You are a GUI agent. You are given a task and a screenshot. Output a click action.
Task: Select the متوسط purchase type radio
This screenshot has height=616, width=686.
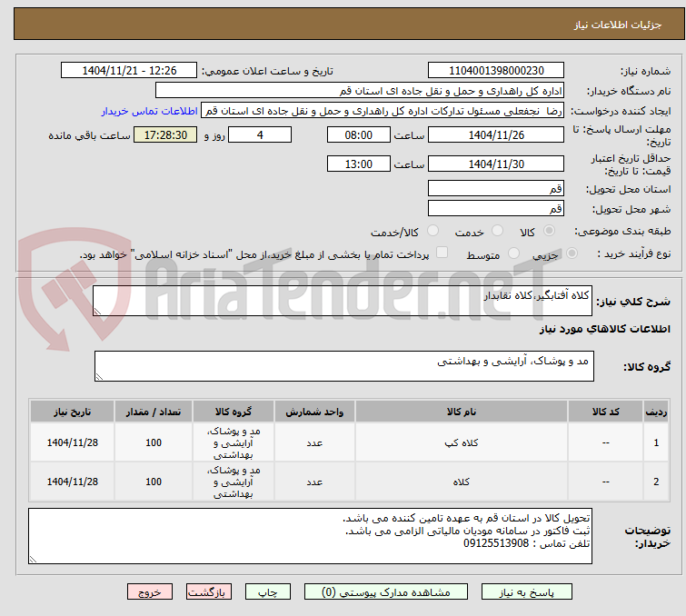tap(513, 253)
